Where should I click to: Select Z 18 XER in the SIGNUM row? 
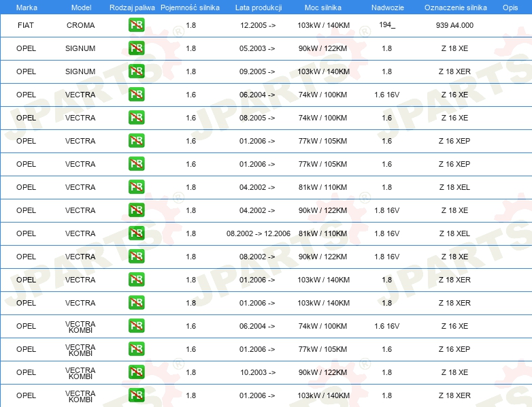[454, 71]
